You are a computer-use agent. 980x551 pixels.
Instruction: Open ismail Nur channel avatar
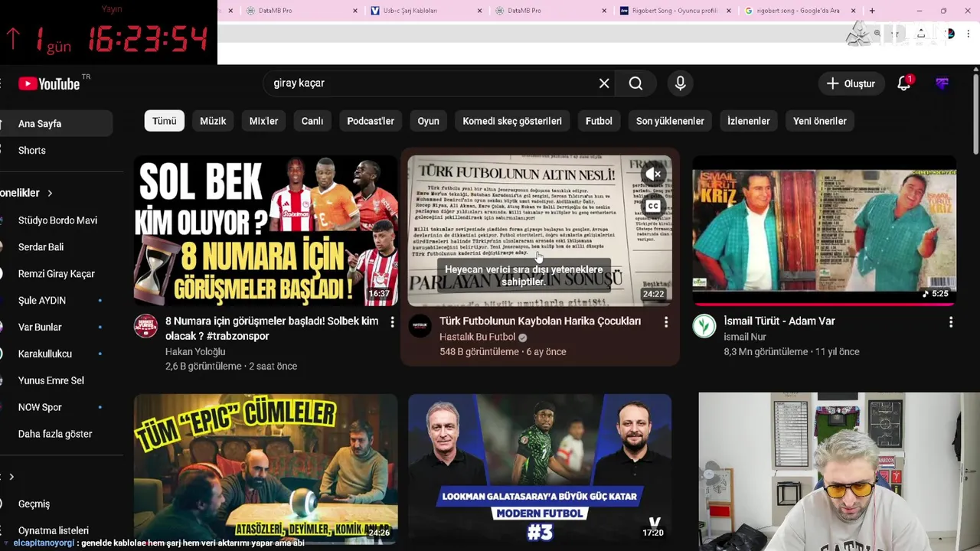pyautogui.click(x=704, y=326)
